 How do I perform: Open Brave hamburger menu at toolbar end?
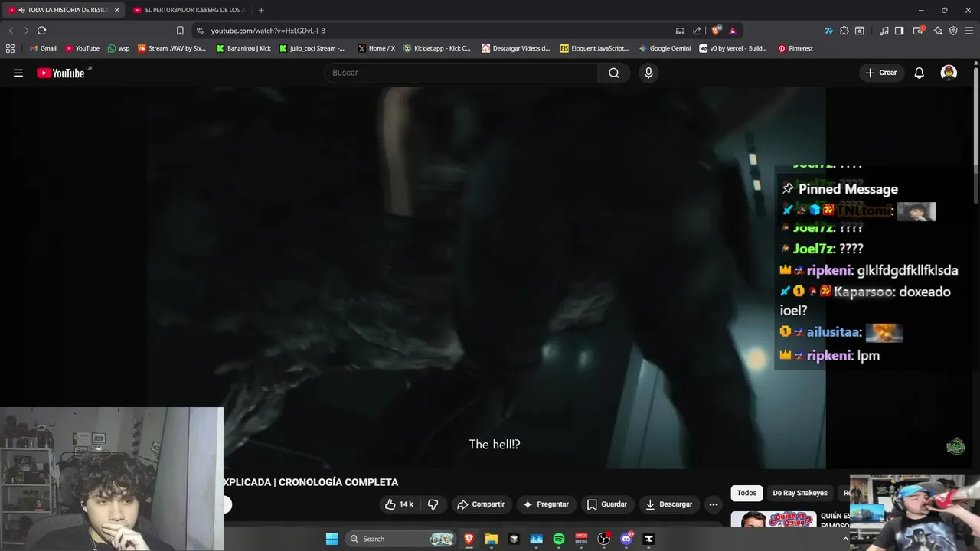tap(969, 31)
